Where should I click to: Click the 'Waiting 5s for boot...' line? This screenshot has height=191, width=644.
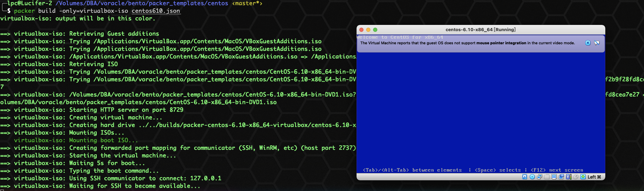click(x=73, y=163)
